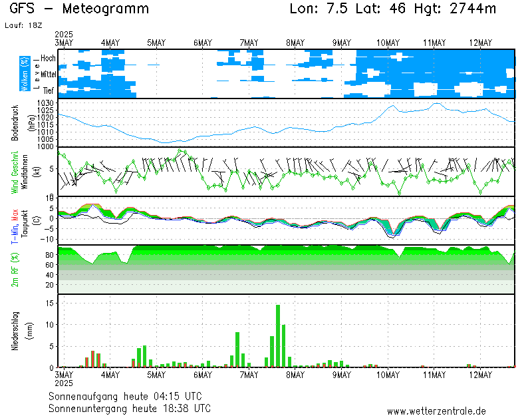This screenshot has height=416, width=532.
Task: Select the "-10" temperature tick
Action: pos(47,240)
